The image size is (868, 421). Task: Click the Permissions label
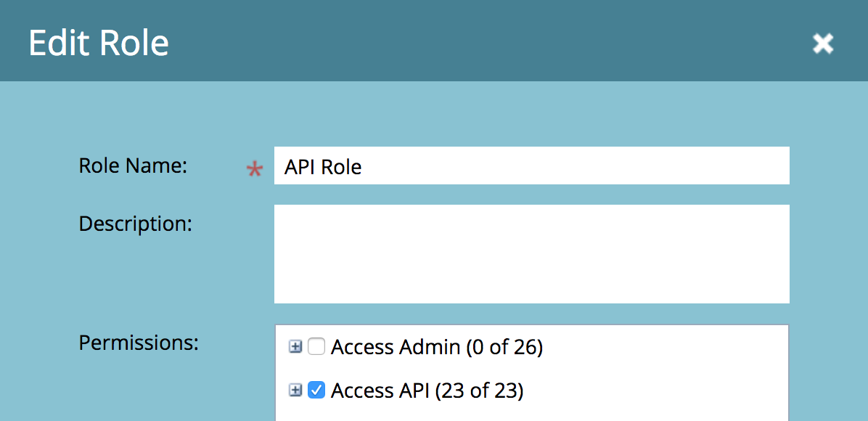[139, 343]
